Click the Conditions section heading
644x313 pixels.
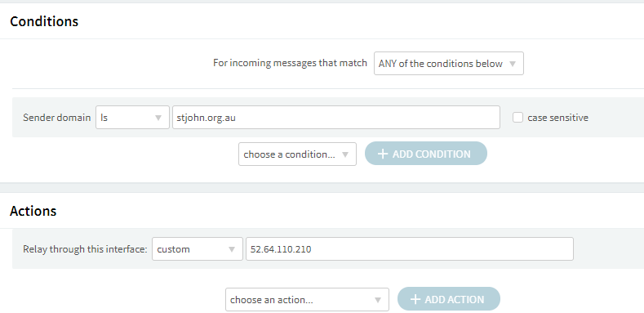coord(44,21)
